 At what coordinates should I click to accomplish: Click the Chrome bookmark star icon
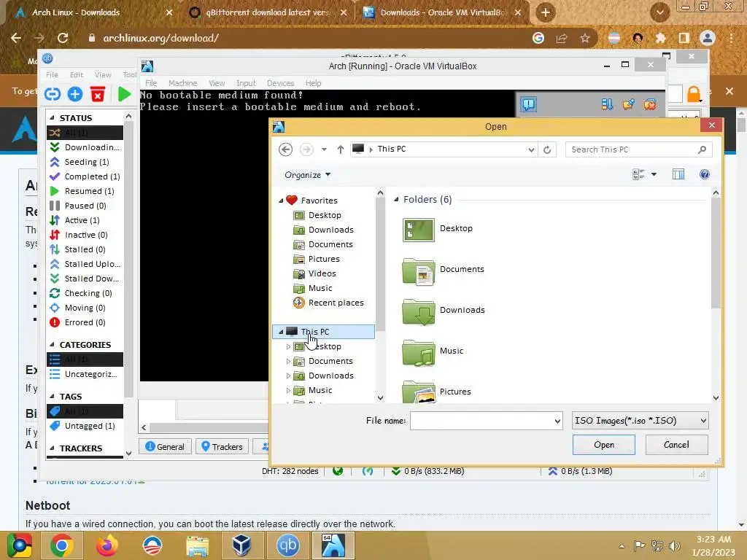click(585, 38)
